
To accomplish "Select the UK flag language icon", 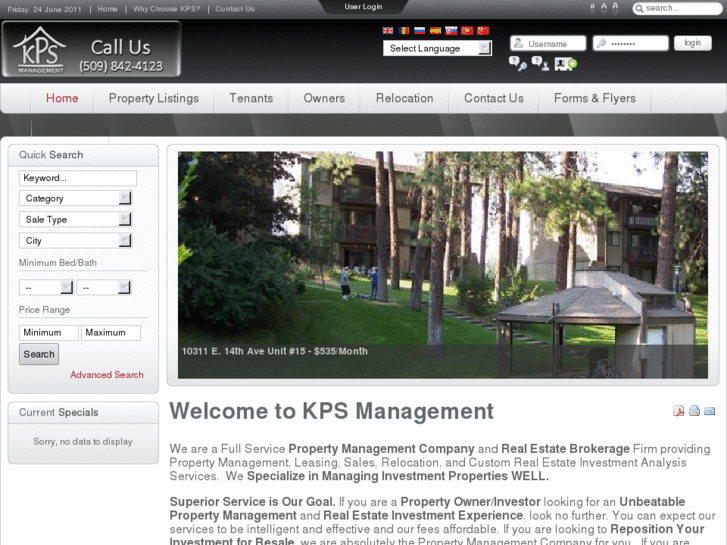I will tap(388, 31).
